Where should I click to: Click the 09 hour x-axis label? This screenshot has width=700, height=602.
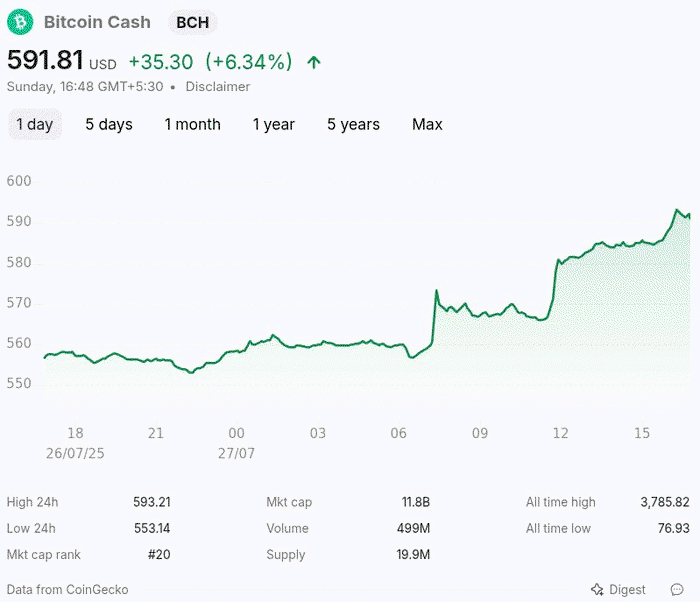click(x=479, y=433)
